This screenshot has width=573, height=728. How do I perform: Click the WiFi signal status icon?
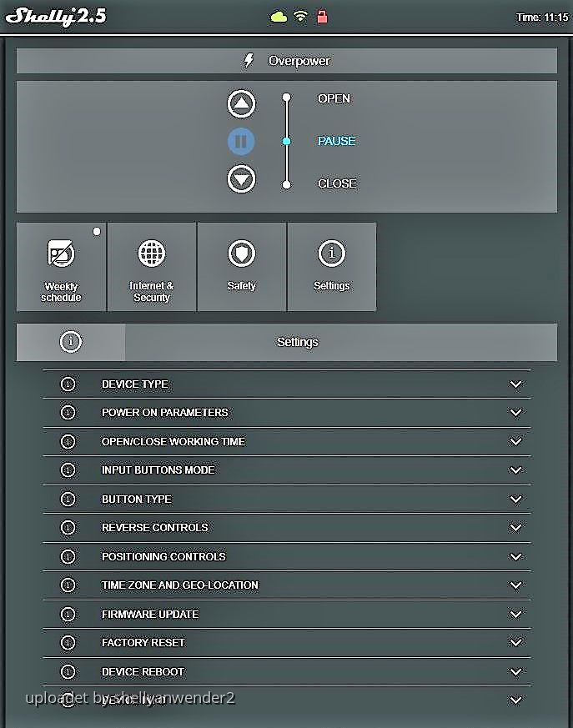point(300,17)
